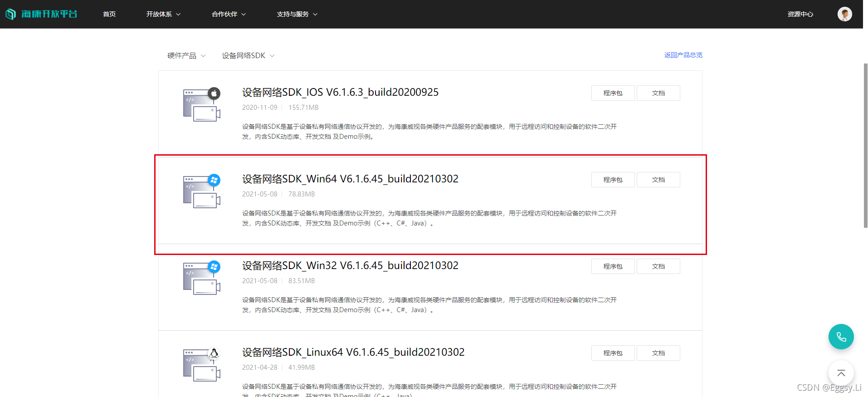868x397 pixels.
Task: Expand the 硬件产品 category dropdown
Action: click(186, 55)
